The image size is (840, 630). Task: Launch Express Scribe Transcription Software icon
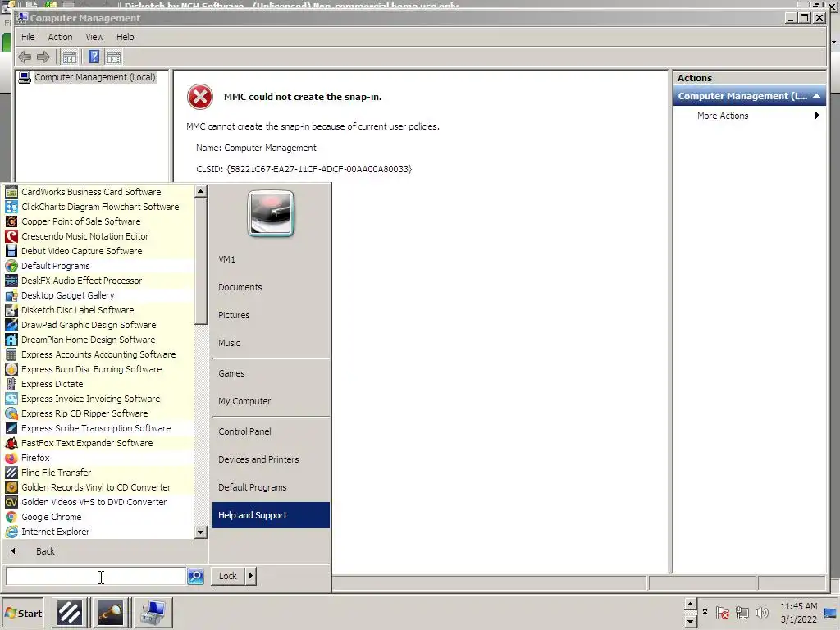click(x=11, y=428)
